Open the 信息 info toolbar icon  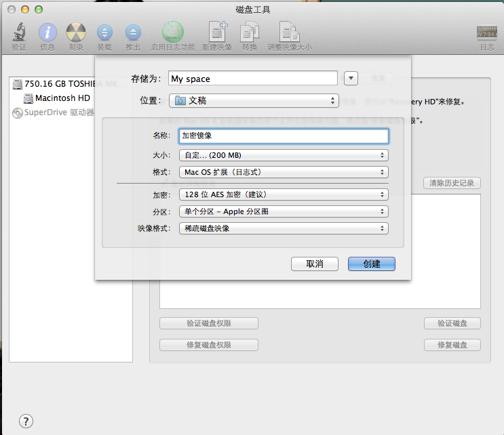click(47, 33)
